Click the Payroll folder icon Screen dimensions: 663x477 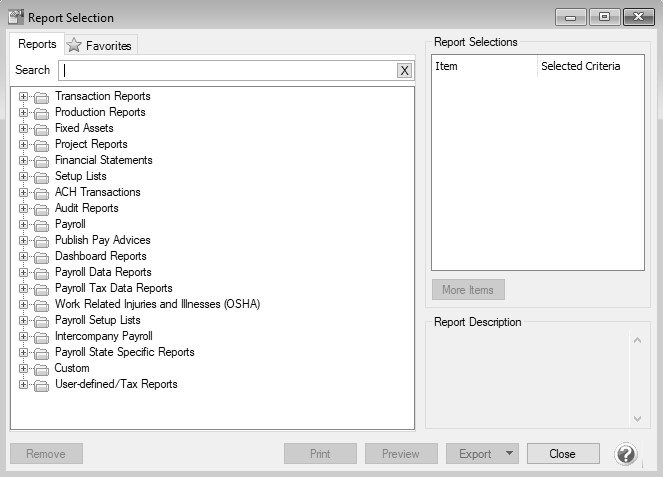(41, 225)
